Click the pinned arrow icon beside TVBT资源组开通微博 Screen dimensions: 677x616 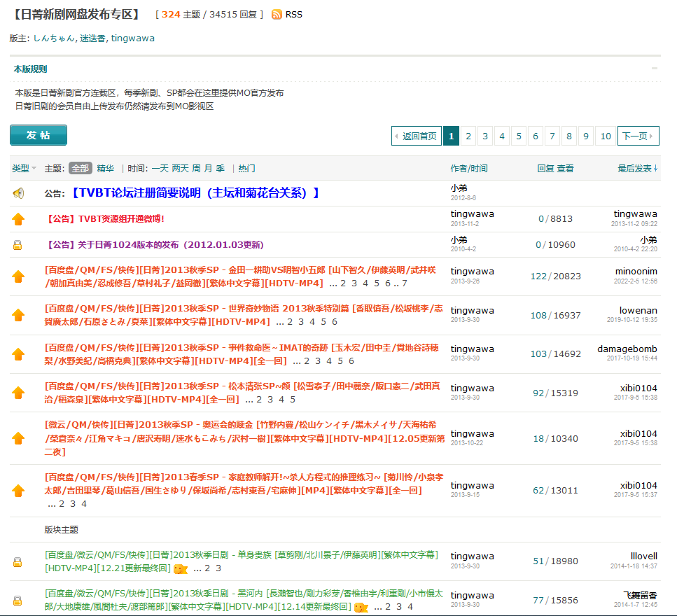[x=18, y=219]
